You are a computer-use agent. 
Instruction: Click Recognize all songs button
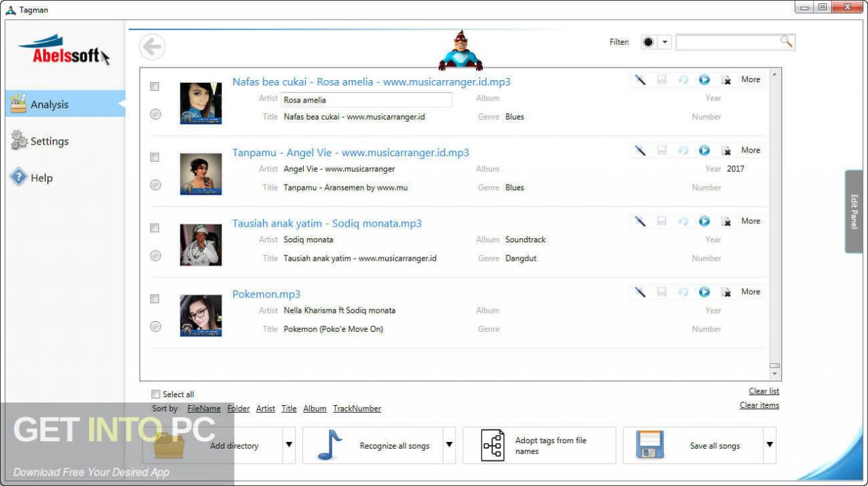point(372,445)
